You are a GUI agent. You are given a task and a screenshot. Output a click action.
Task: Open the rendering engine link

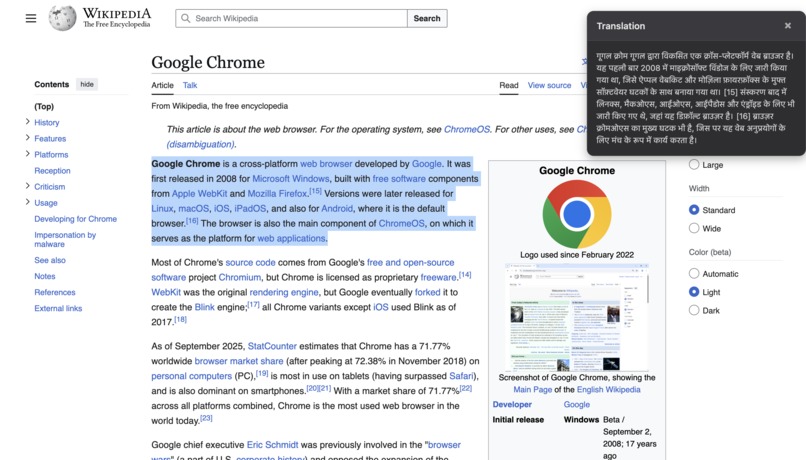tap(284, 292)
